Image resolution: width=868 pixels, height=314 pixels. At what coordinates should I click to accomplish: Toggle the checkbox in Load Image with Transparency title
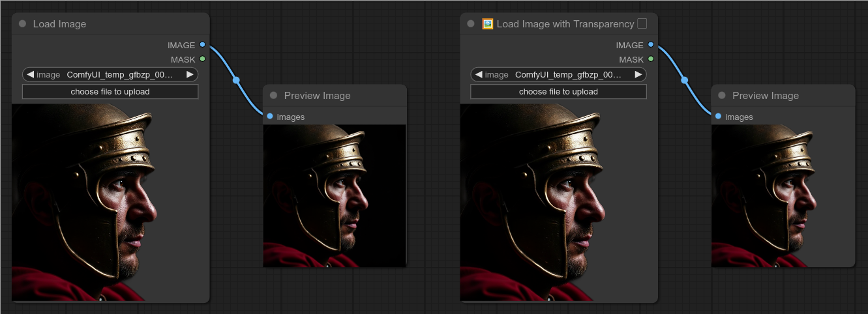(642, 24)
